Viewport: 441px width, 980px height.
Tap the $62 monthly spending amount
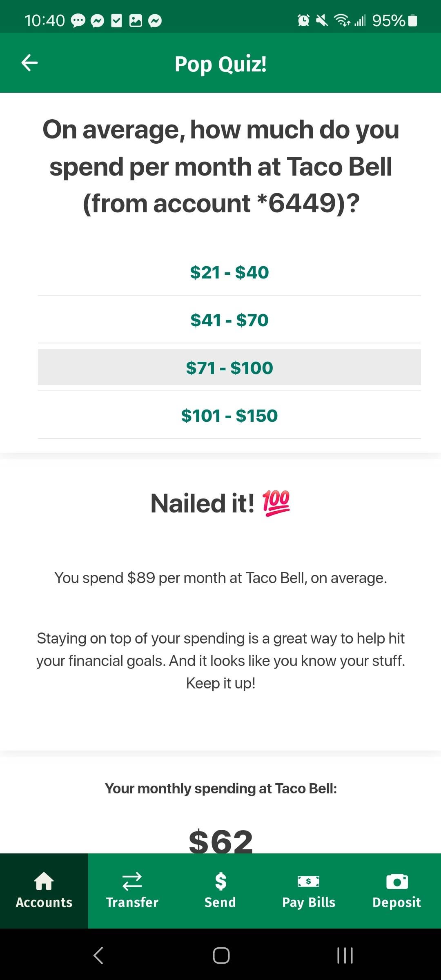(x=220, y=841)
